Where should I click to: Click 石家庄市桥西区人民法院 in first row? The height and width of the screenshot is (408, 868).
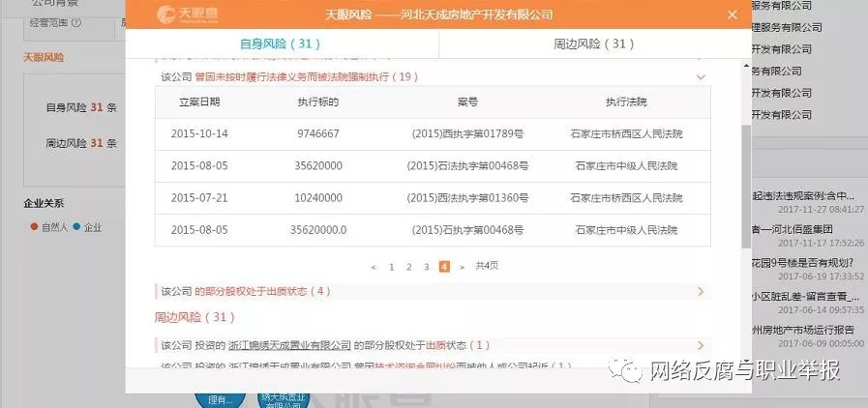coord(626,133)
